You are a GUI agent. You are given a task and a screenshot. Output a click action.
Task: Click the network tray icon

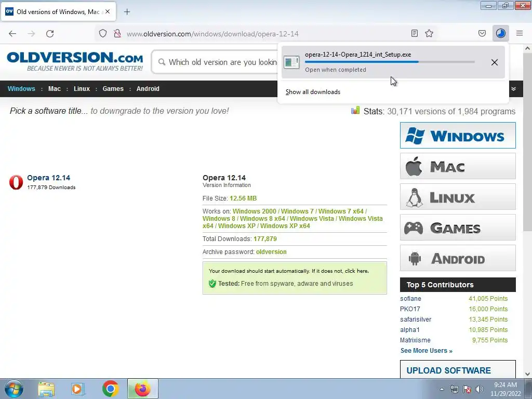pos(454,389)
